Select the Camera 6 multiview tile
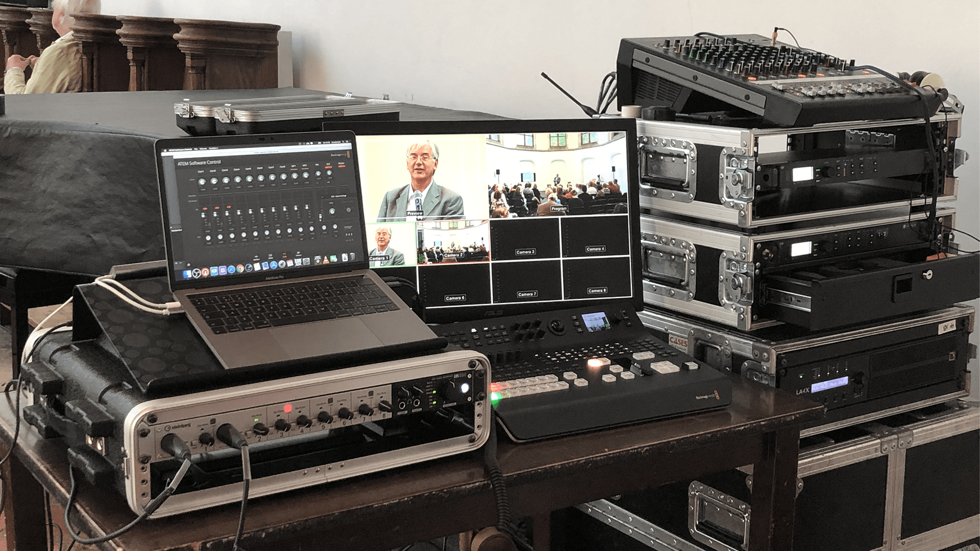 click(454, 284)
